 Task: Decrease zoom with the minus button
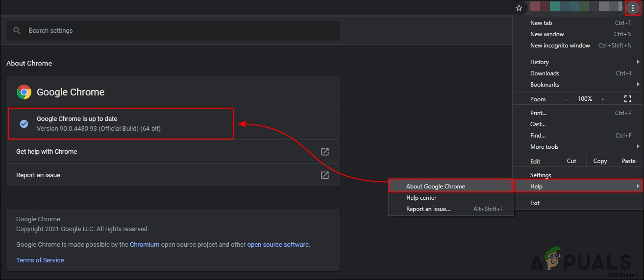click(567, 99)
